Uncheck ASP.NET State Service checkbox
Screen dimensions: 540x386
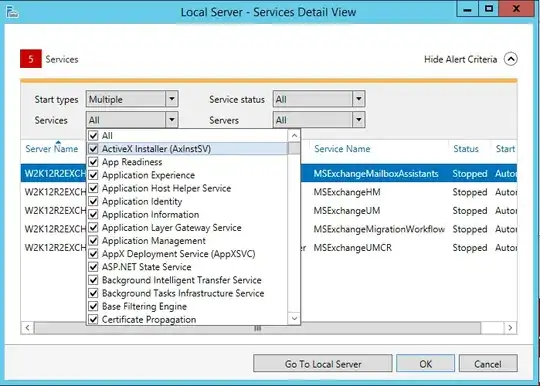coord(93,267)
